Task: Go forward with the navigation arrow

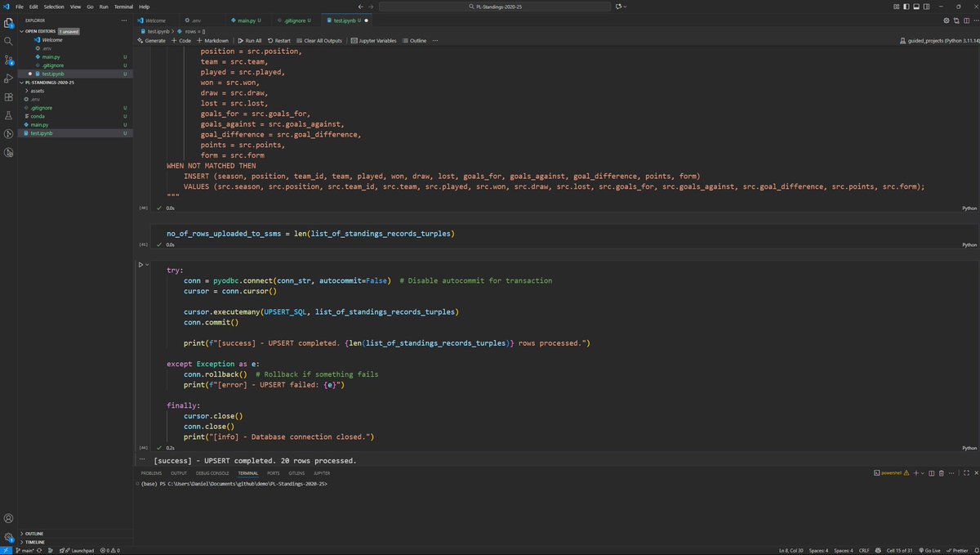Action: click(372, 7)
